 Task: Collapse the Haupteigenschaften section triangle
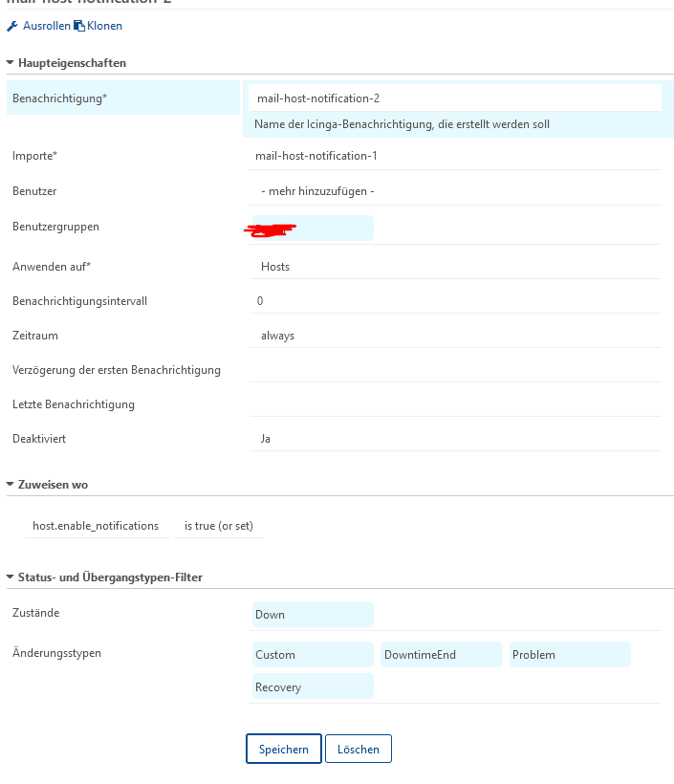point(10,63)
